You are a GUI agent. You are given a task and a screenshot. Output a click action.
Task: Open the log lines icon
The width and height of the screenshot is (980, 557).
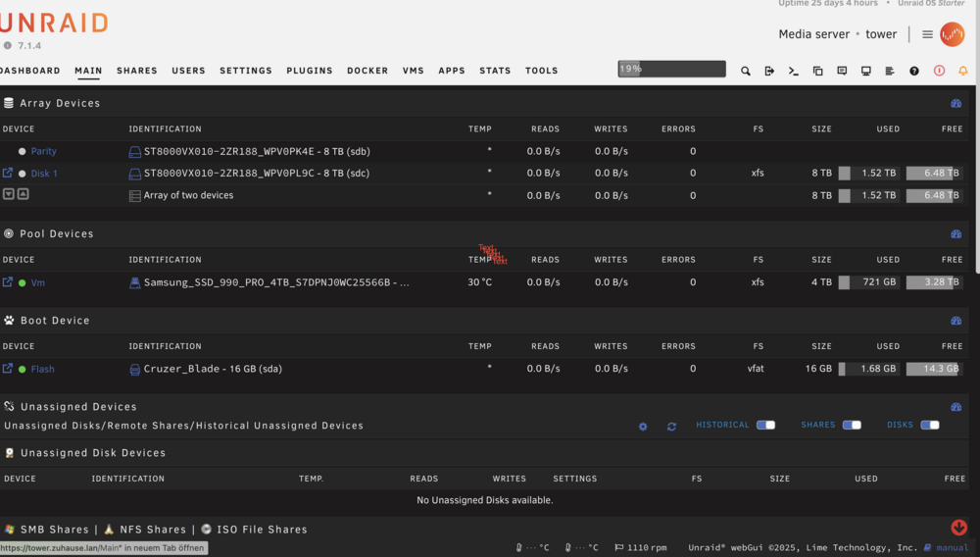point(890,72)
